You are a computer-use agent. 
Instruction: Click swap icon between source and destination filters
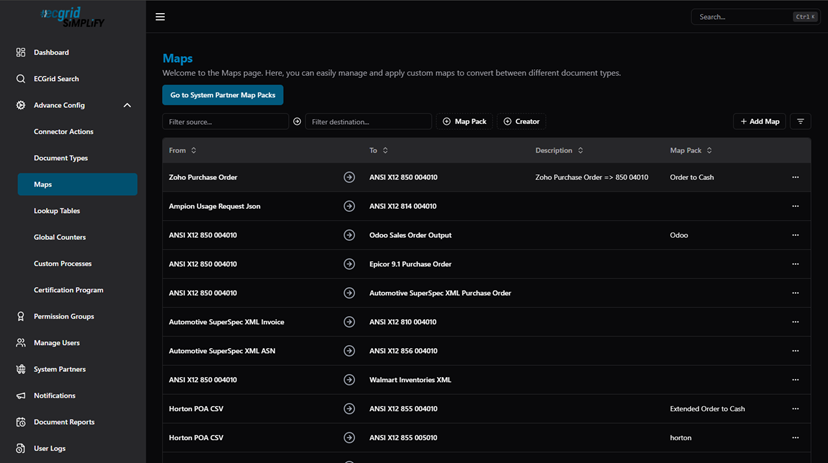point(297,121)
